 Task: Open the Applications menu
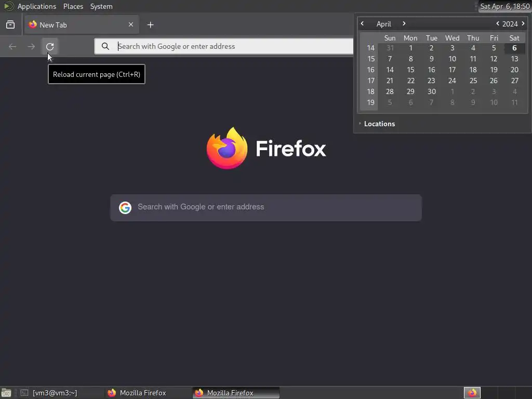[37, 6]
